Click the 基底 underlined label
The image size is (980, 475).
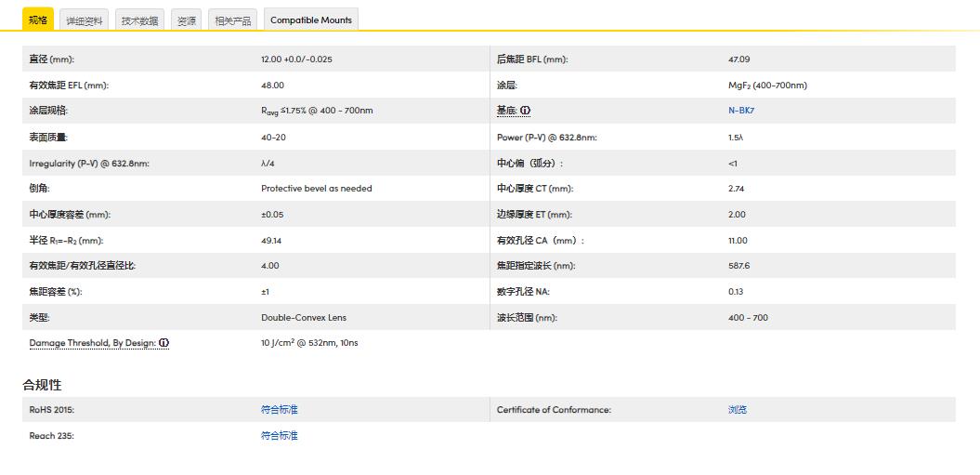[x=506, y=111]
